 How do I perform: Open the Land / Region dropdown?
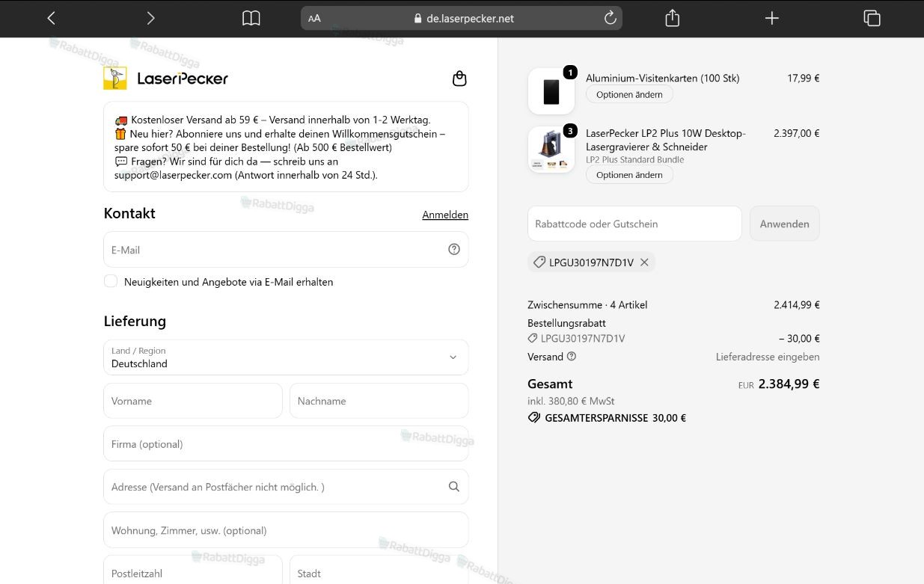(286, 357)
